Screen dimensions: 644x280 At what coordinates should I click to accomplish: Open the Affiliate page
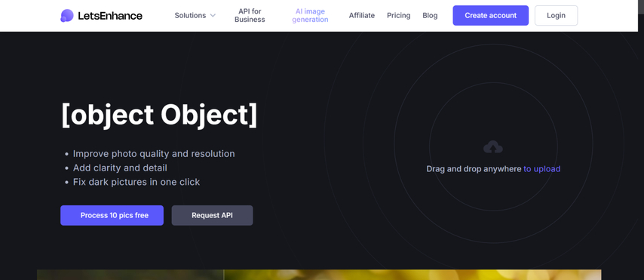click(362, 16)
